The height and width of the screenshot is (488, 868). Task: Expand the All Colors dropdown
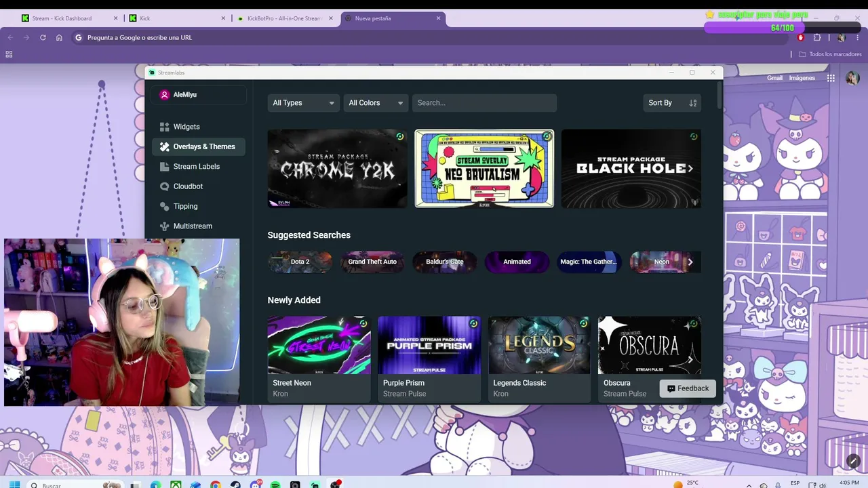coord(376,103)
